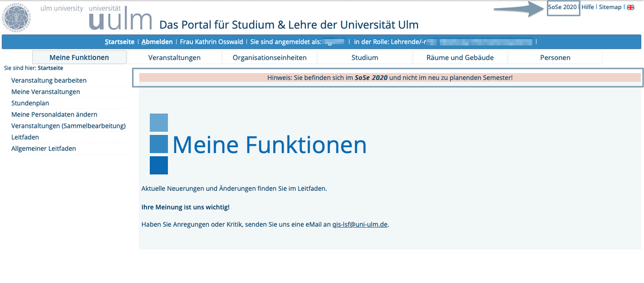Viewport: 644px width, 283px height.
Task: Go to the Räume und Gebäude tab
Action: click(460, 57)
